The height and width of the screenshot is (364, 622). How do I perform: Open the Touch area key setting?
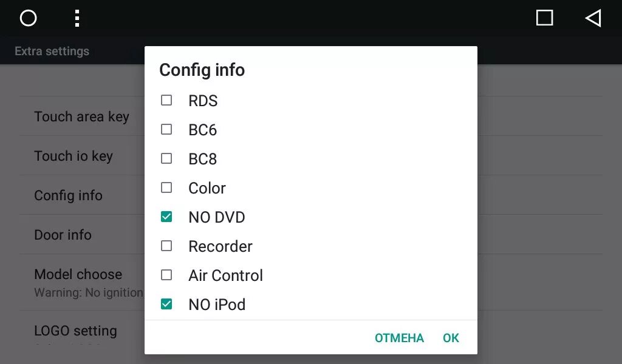click(x=81, y=116)
